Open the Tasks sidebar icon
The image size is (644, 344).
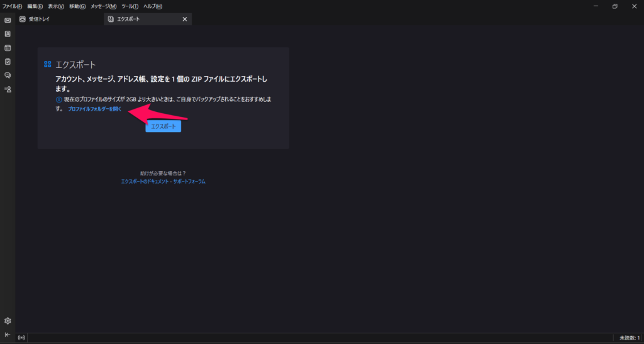click(x=8, y=62)
